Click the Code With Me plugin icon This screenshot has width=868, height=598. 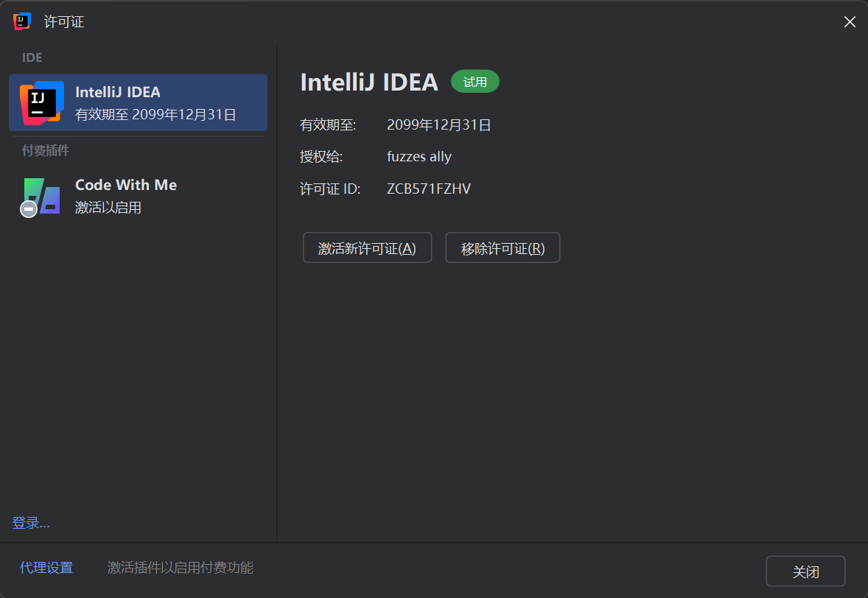[x=41, y=197]
